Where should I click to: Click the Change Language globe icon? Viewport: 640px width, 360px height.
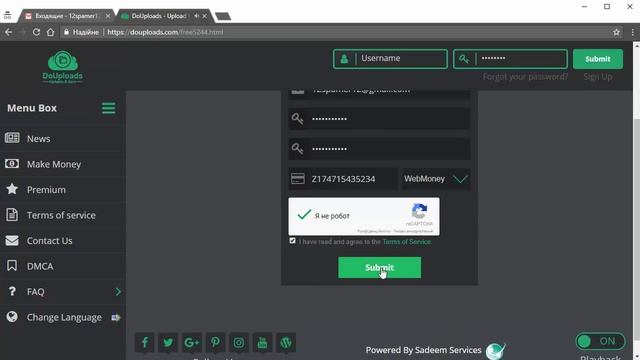click(x=12, y=317)
